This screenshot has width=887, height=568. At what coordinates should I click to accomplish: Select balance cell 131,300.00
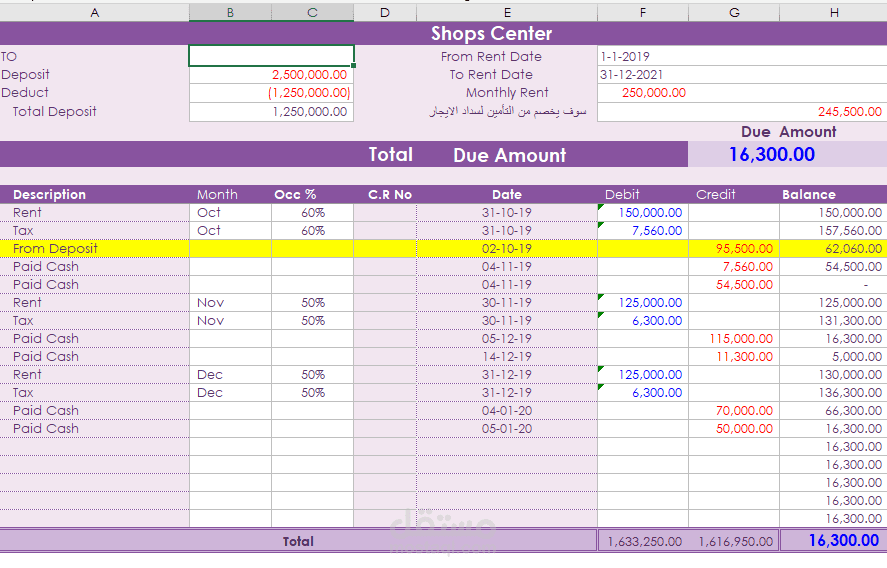(833, 321)
